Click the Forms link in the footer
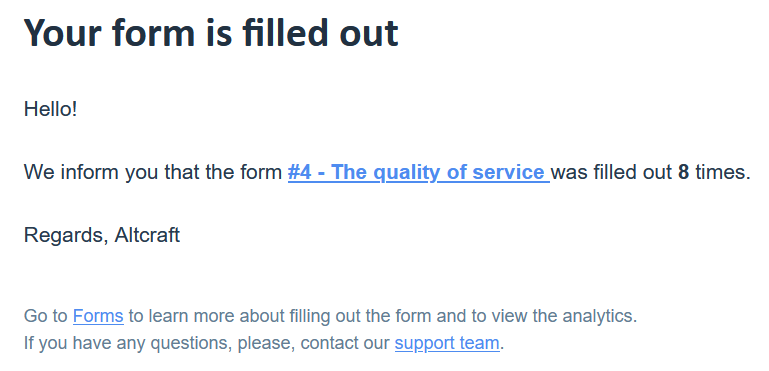Image resolution: width=769 pixels, height=371 pixels. pos(98,316)
